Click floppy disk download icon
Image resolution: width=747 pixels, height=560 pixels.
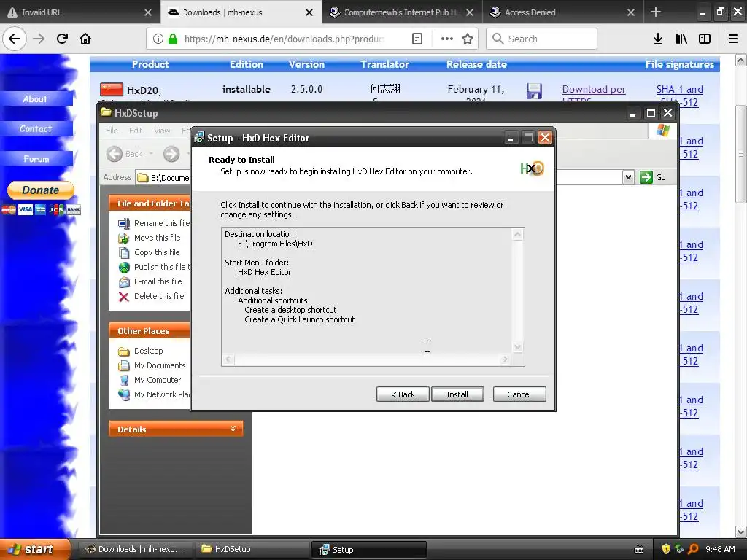point(534,90)
